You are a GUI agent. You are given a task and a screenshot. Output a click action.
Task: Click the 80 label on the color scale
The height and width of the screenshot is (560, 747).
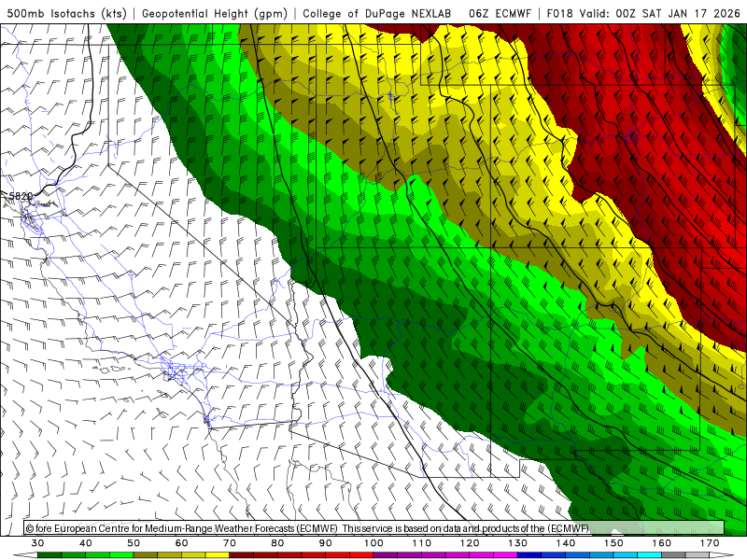[277, 543]
